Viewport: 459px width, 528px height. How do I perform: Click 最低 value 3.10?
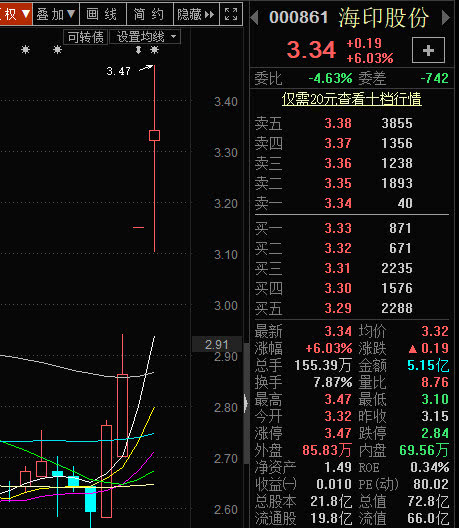pos(435,399)
